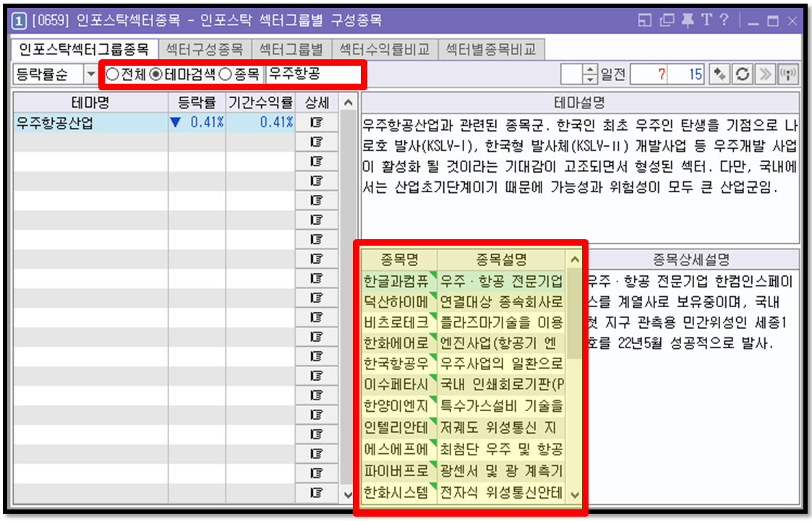Toggle the real-time broadcast antenna icon
The height and width of the screenshot is (521, 812).
787,74
